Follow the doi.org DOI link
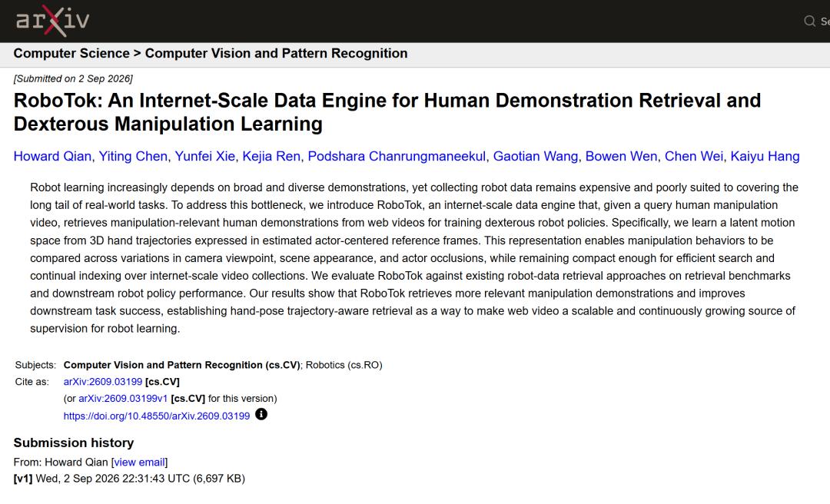The image size is (830, 504). click(x=157, y=416)
